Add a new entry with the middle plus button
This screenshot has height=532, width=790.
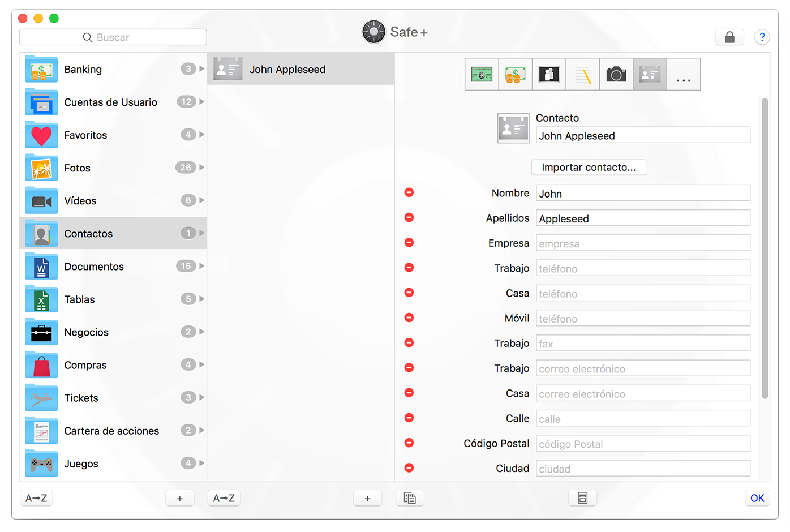[x=368, y=498]
